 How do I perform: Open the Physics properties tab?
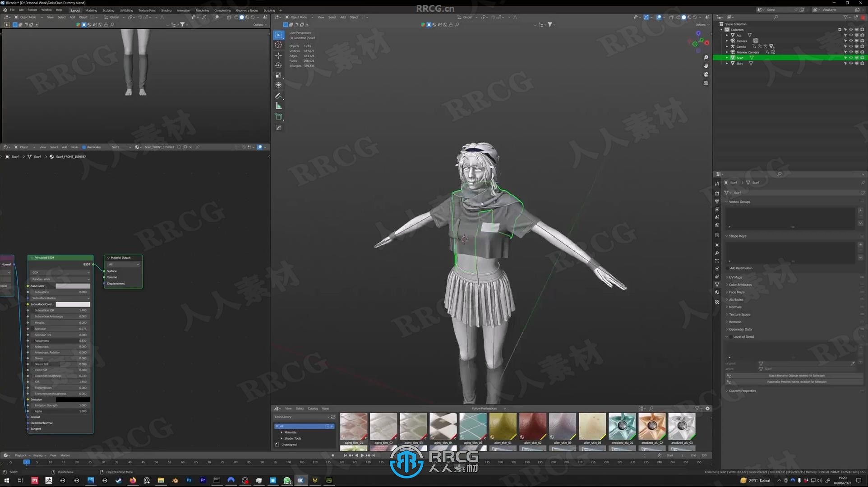tap(717, 269)
